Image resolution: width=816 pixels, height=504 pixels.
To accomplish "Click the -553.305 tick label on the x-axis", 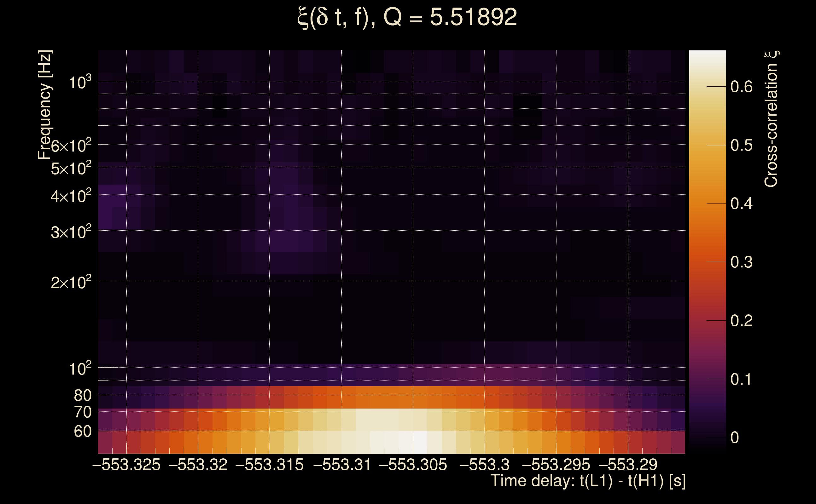I will click(x=413, y=465).
